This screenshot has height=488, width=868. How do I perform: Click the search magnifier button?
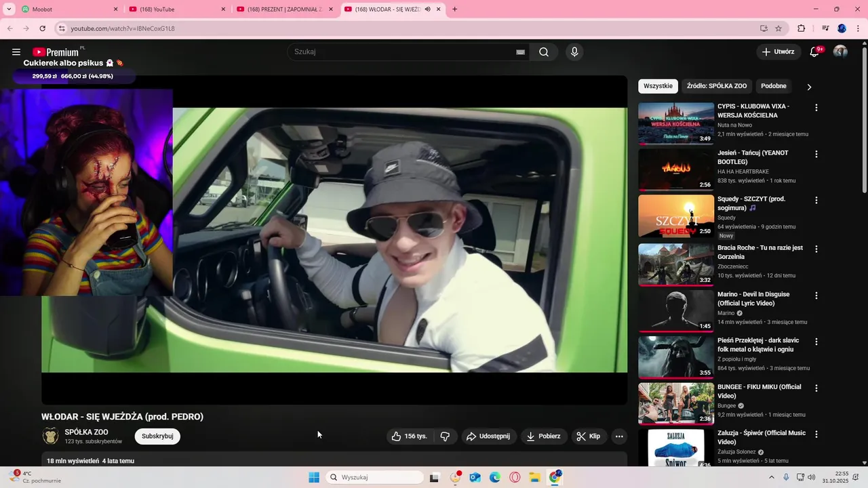click(x=544, y=52)
